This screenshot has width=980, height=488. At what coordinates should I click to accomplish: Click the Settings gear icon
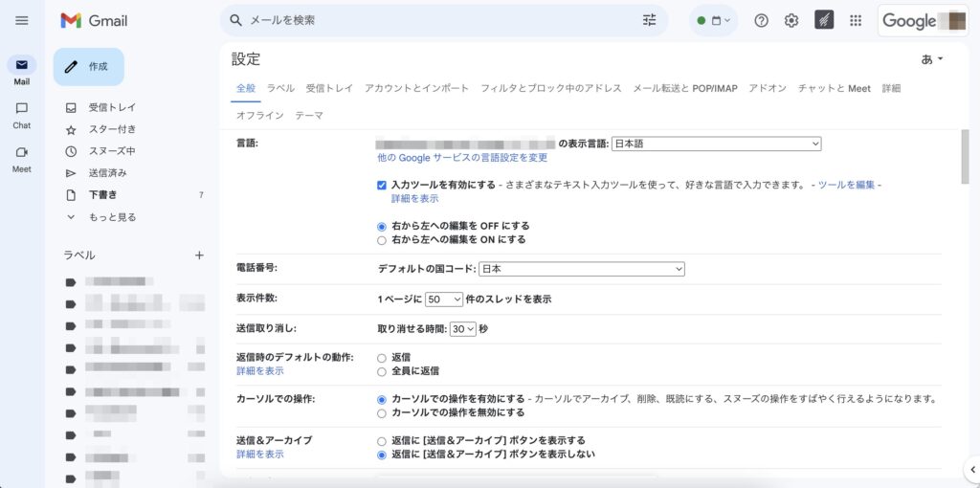(791, 20)
